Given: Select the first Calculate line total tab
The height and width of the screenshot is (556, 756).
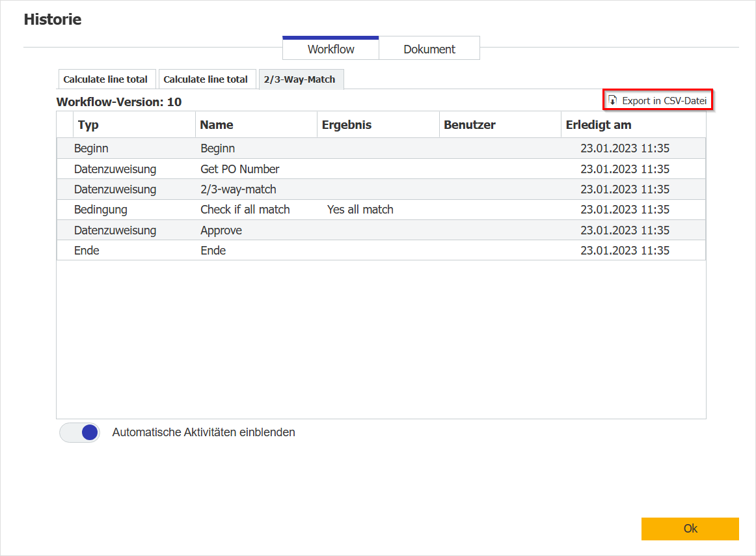Looking at the screenshot, I should point(107,79).
